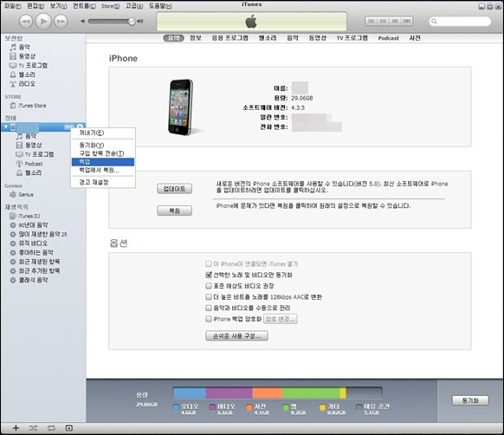This screenshot has width=504, height=435.
Task: Switch to the 요약 tab
Action: click(173, 38)
